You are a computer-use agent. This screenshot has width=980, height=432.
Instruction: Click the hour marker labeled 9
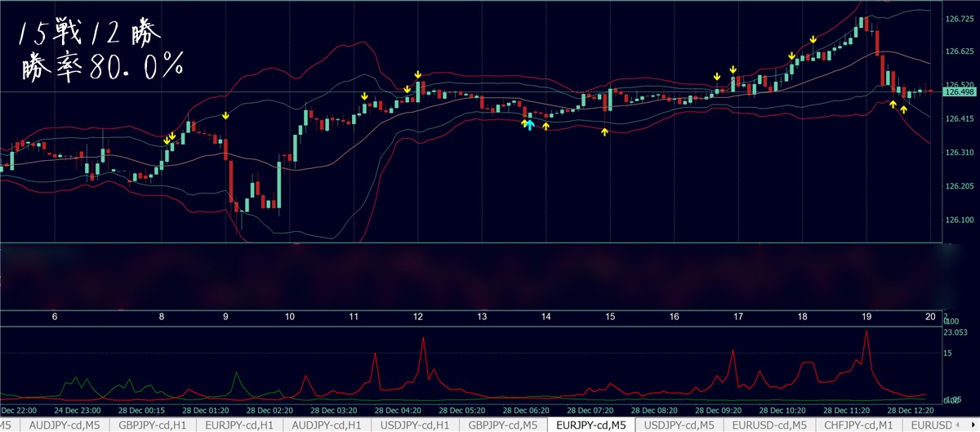[x=225, y=316]
